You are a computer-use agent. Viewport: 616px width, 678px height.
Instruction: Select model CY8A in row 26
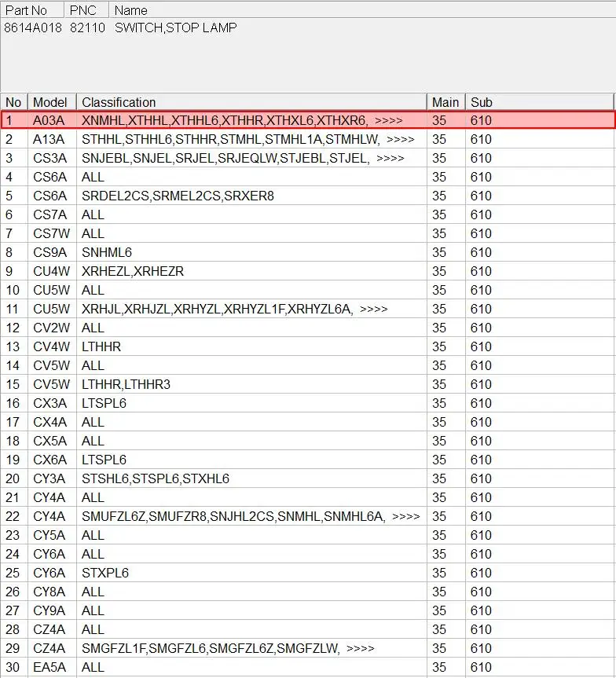coord(49,592)
